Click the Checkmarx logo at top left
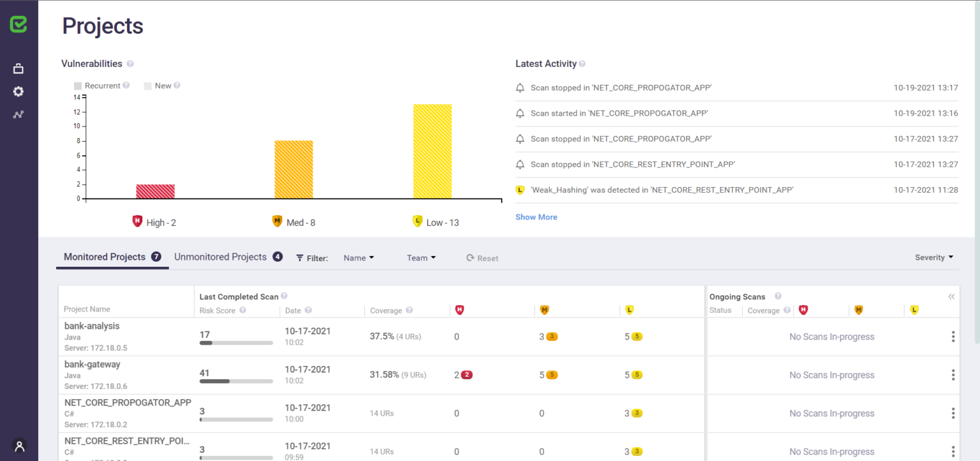980x461 pixels. tap(19, 24)
